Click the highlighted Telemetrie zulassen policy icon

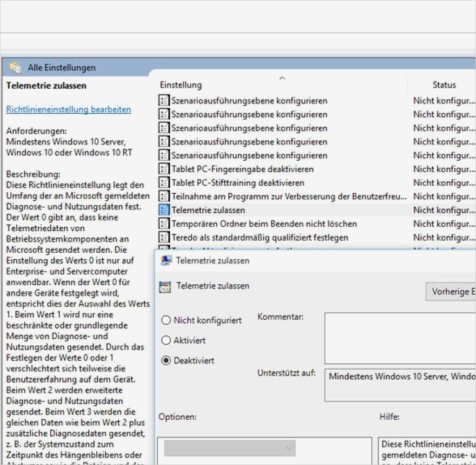(164, 210)
